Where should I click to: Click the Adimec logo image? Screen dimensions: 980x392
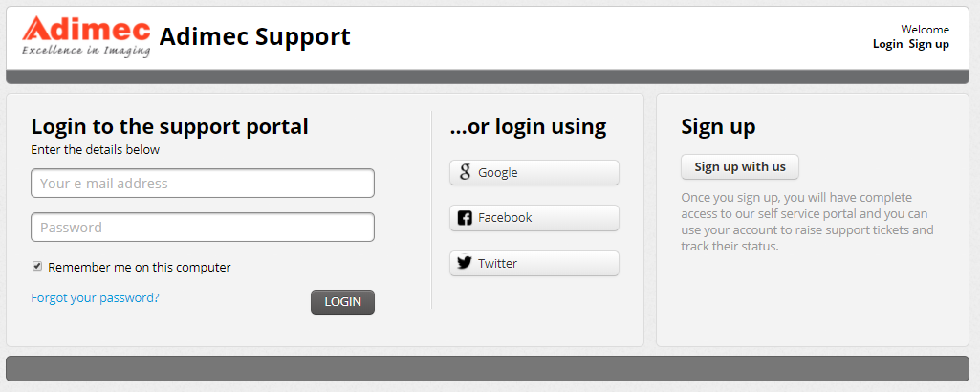86,36
